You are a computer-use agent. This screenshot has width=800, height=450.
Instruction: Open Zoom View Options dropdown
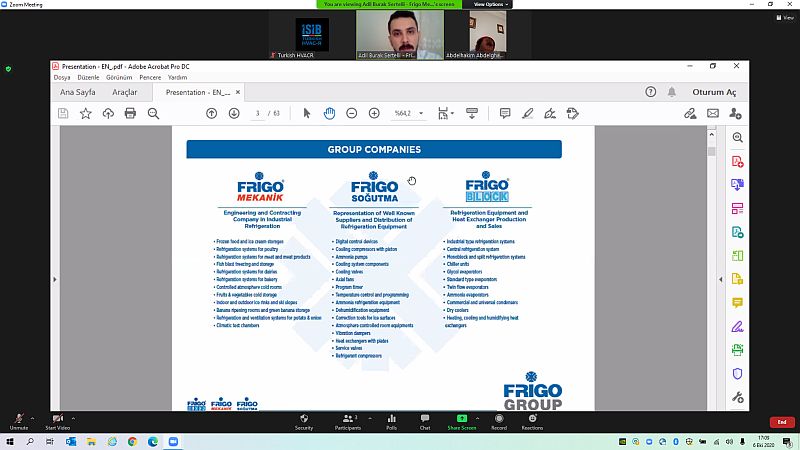(491, 4)
